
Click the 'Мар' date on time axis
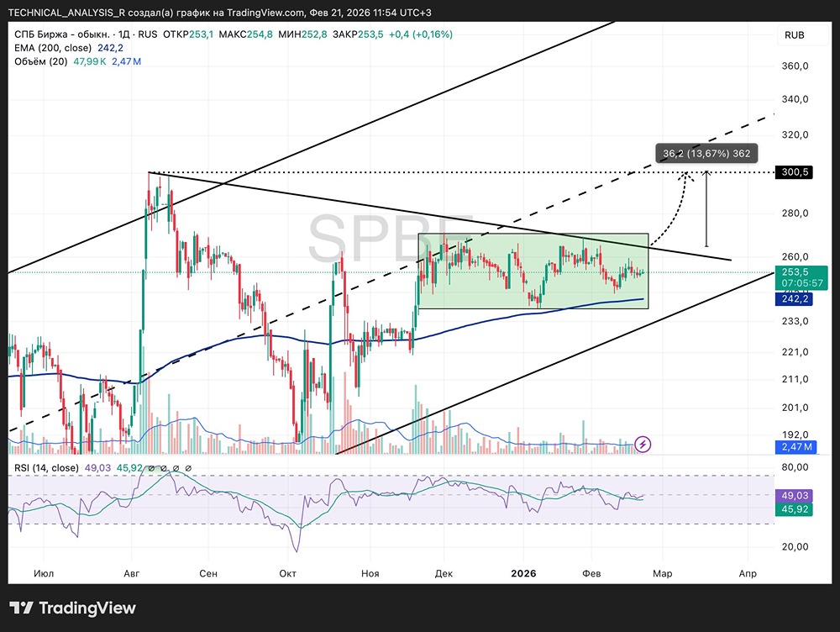[x=662, y=573]
